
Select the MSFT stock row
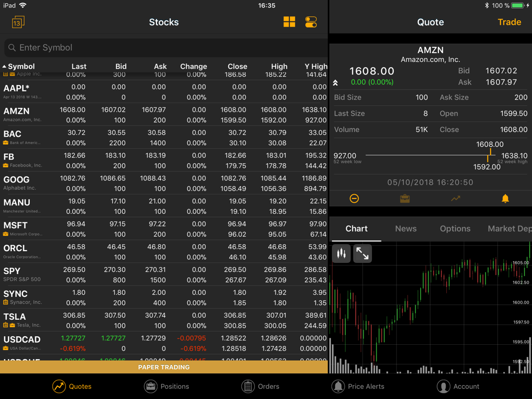tap(164, 229)
